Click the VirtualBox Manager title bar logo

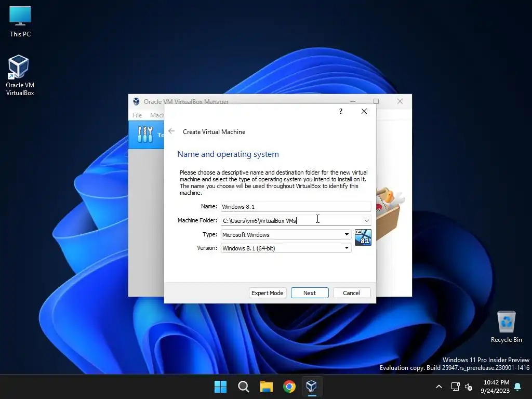click(137, 101)
